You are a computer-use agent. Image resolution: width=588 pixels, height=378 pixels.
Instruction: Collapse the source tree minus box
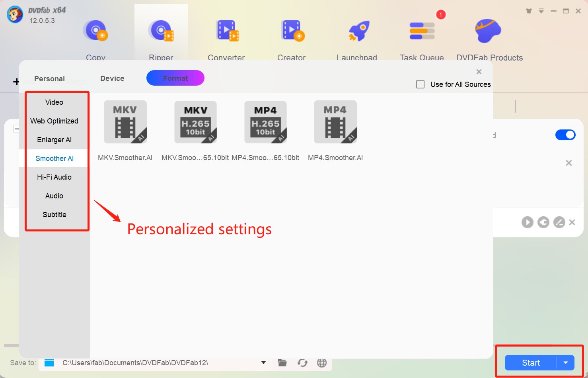[x=16, y=129]
